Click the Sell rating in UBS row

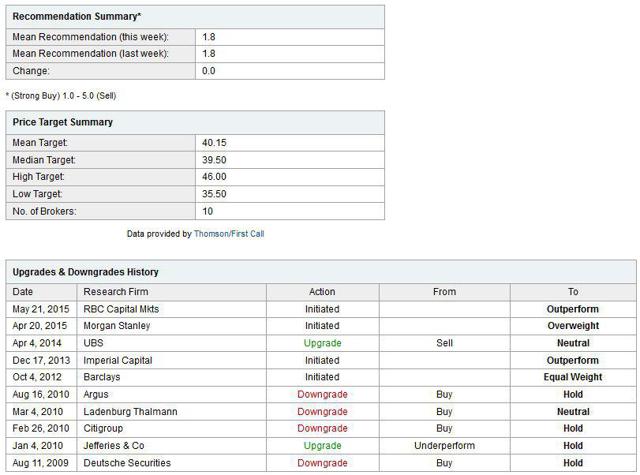click(444, 343)
